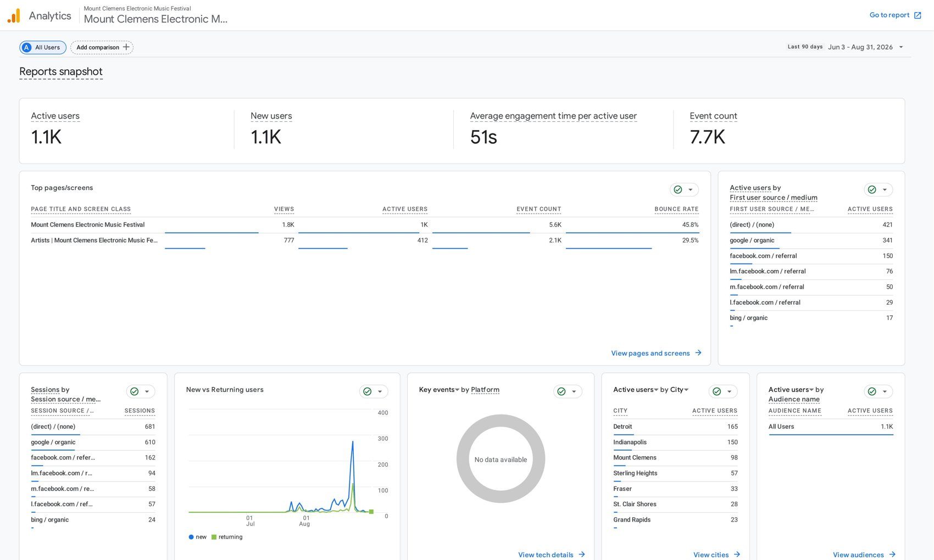Expand status dropdown arrow on Top pages/screens card
Image resolution: width=934 pixels, height=560 pixels.
(691, 190)
